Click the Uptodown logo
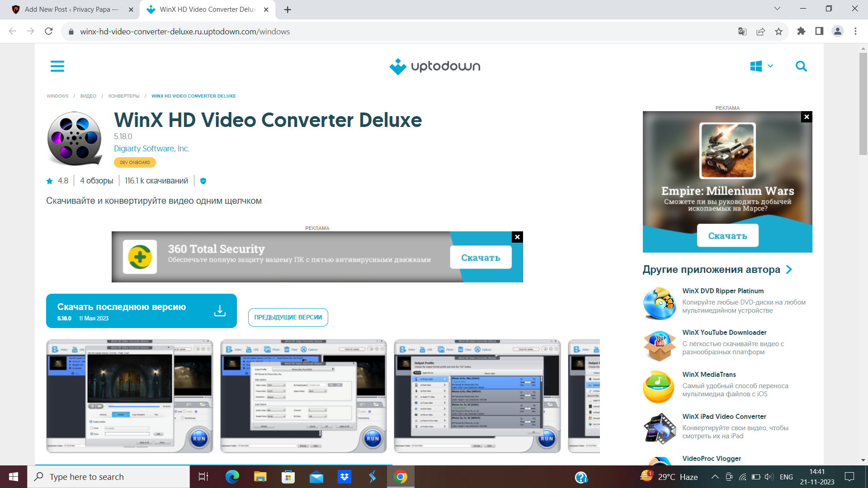This screenshot has height=488, width=868. click(435, 66)
